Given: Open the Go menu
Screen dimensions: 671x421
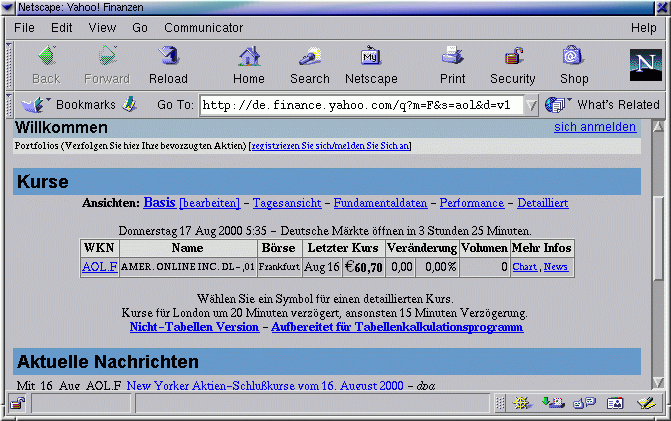Looking at the screenshot, I should (x=140, y=28).
